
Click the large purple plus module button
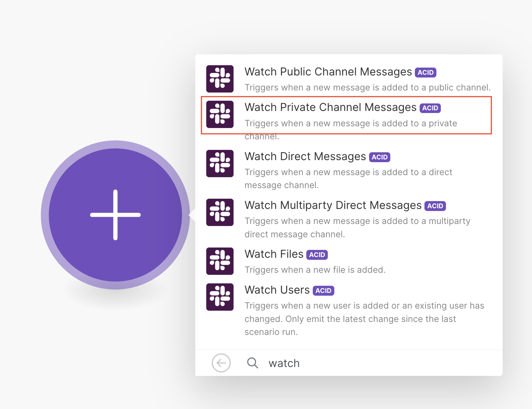point(115,215)
